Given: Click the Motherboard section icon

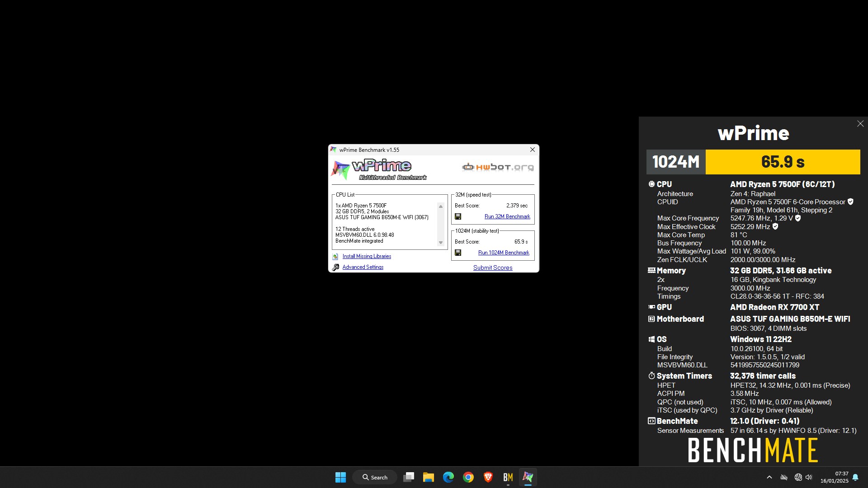Looking at the screenshot, I should point(651,319).
